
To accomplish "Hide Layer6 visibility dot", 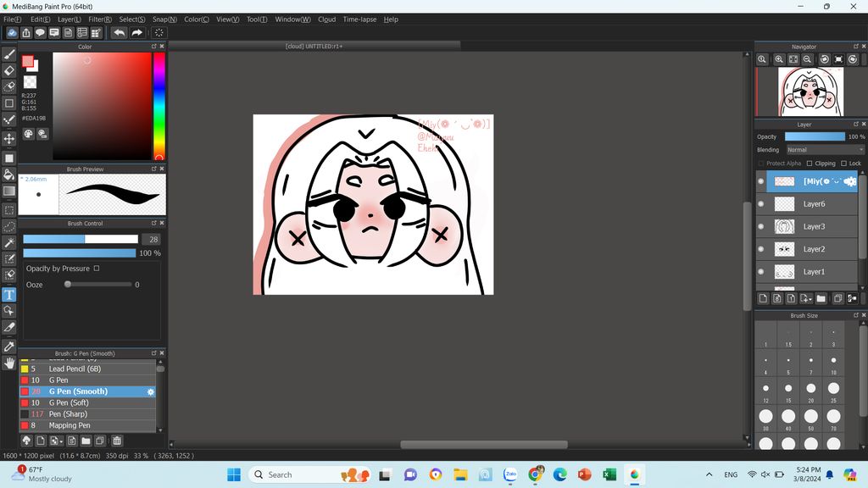I will click(761, 204).
